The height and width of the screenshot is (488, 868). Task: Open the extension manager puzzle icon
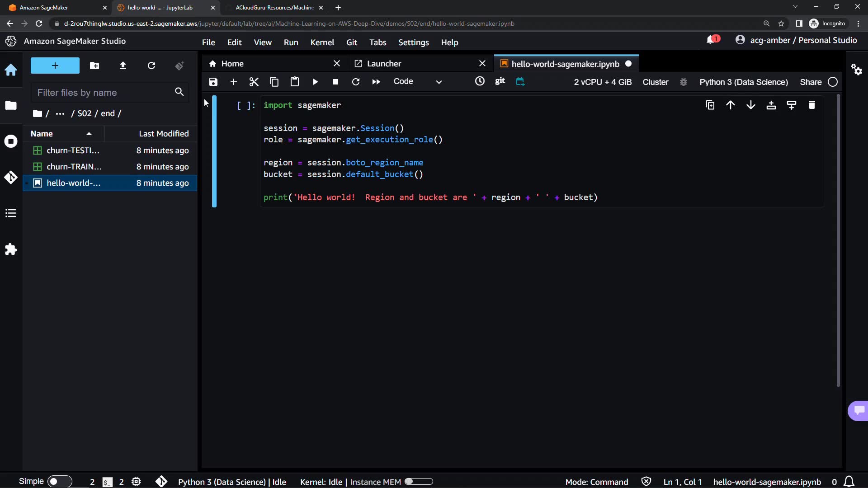pyautogui.click(x=11, y=249)
